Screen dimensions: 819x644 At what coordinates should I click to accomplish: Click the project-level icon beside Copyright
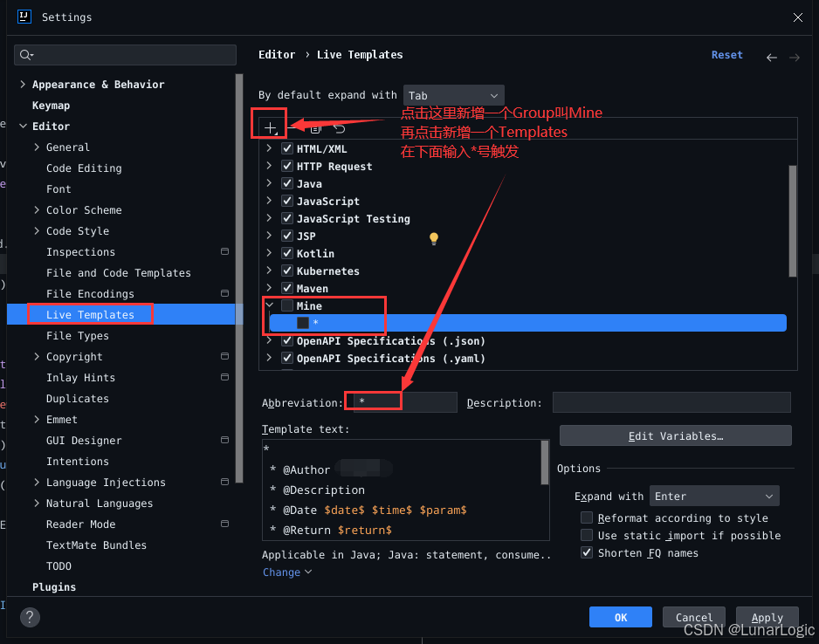point(224,356)
